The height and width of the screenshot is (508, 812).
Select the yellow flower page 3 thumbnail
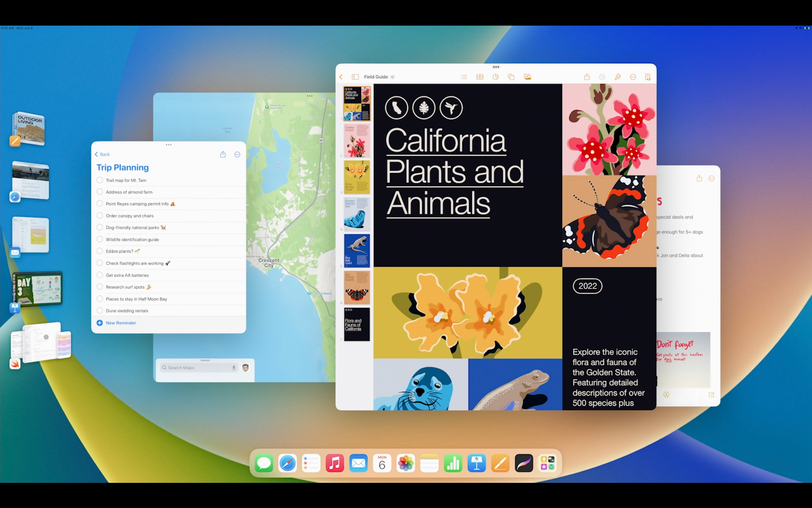[x=357, y=177]
